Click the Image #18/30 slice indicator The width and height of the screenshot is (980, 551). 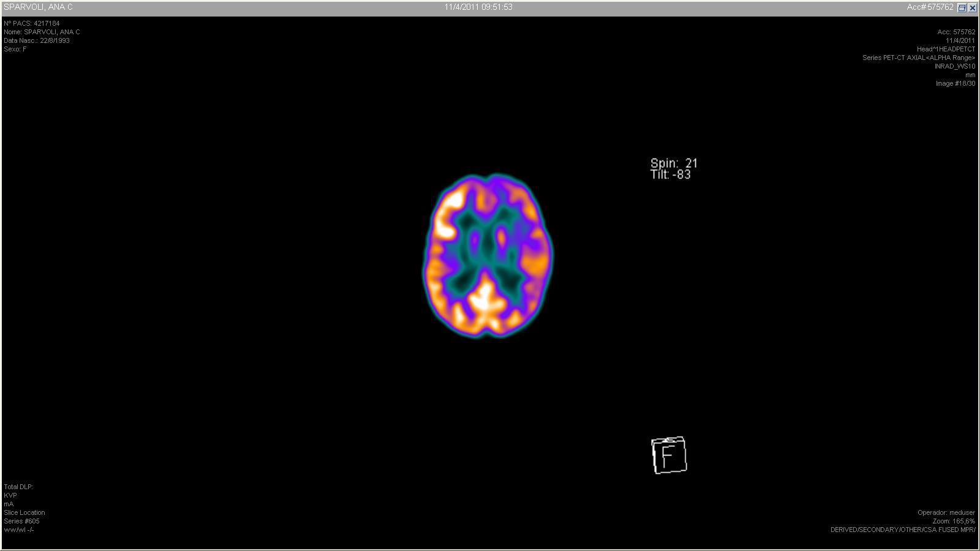(x=955, y=83)
